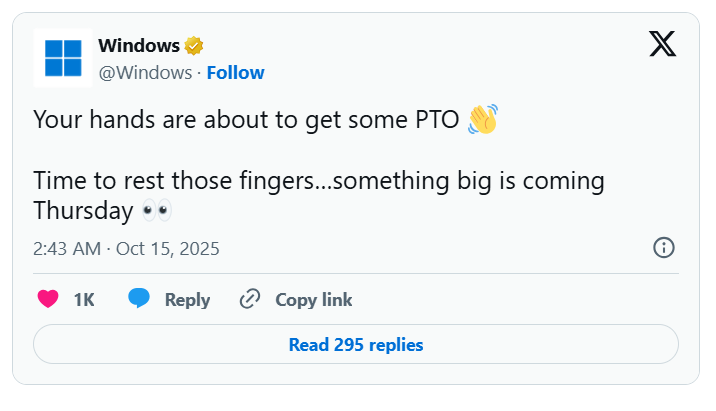
Task: Like the tweet with the heart icon
Action: click(x=48, y=299)
